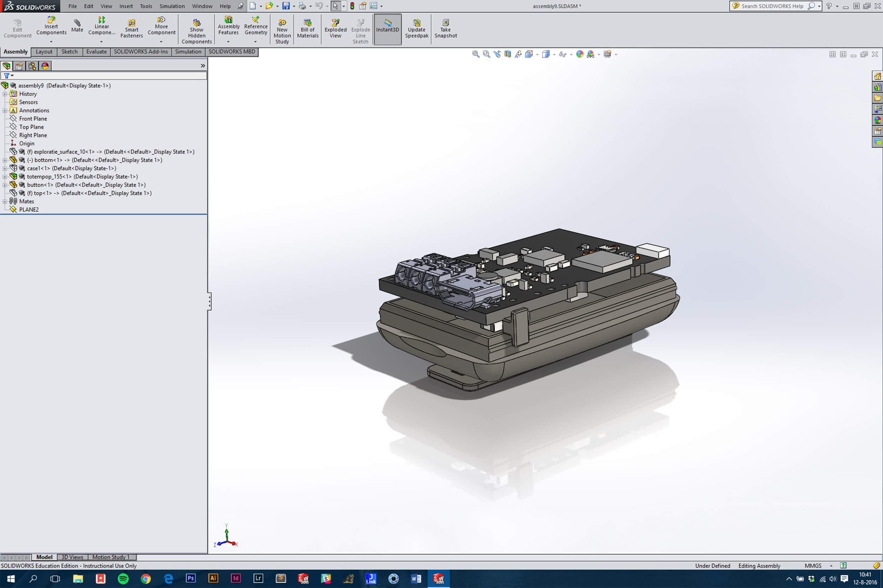The width and height of the screenshot is (883, 588).
Task: Open the Motion Study 1 tab
Action: (x=111, y=557)
